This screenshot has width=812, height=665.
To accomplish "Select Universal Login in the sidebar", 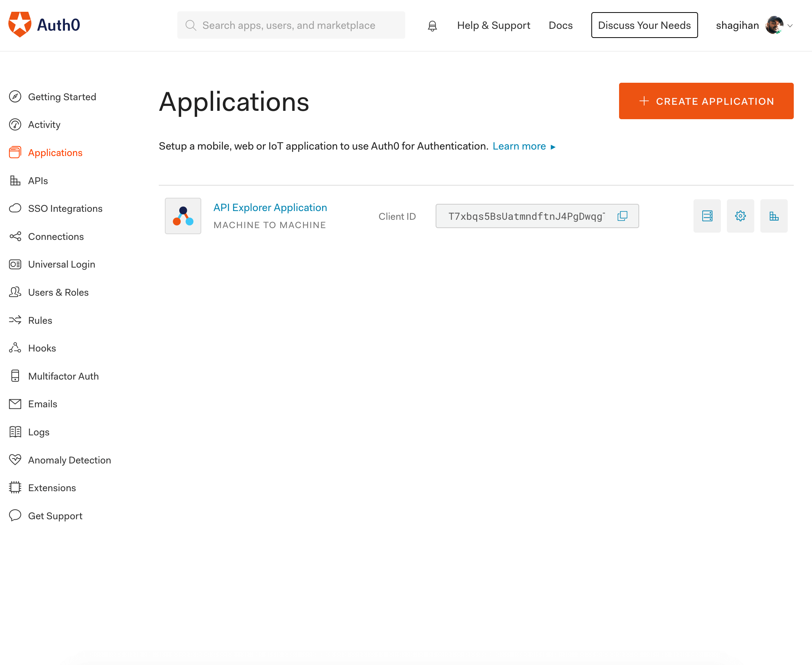I will coord(61,264).
